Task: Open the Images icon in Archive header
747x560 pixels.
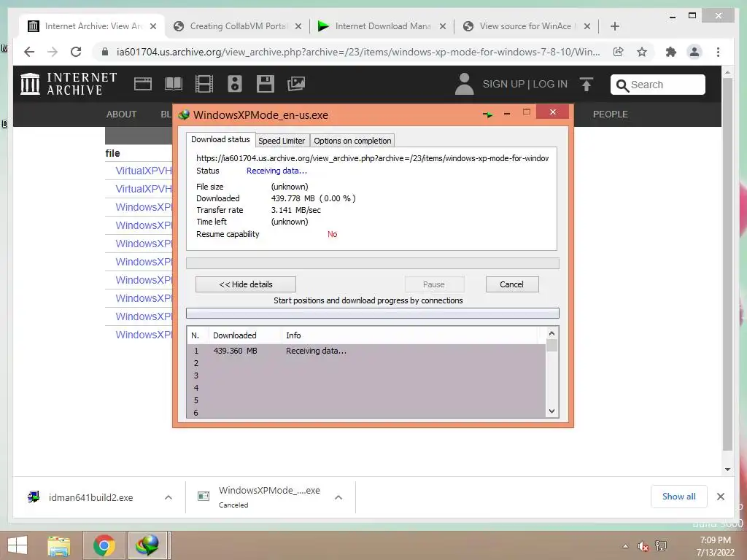Action: [296, 84]
